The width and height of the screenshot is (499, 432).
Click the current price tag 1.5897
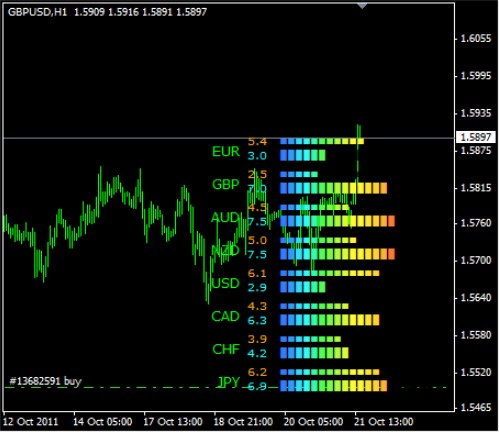click(476, 137)
